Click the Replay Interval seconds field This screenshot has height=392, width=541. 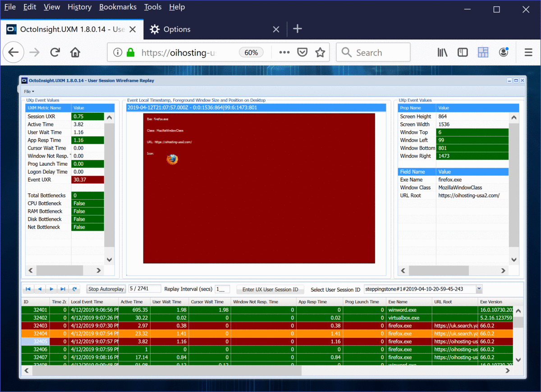[x=223, y=289]
